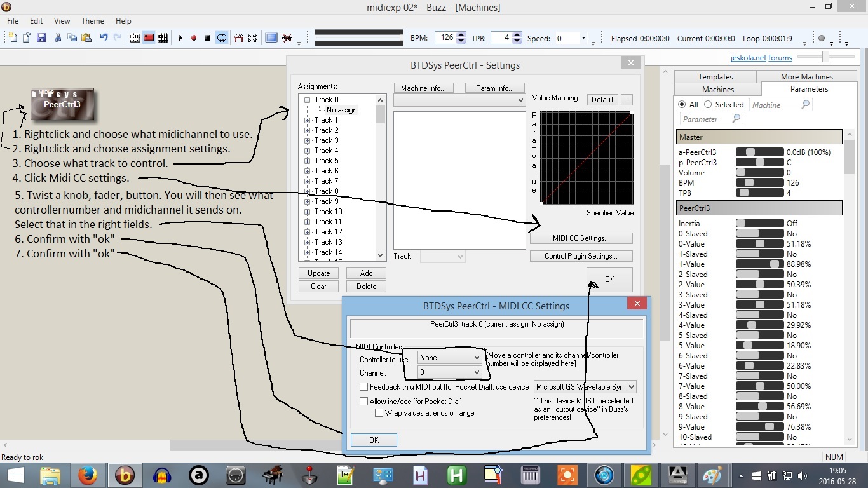Viewport: 868px width, 488px height.
Task: Open the Controller to use dropdown
Action: coord(449,358)
